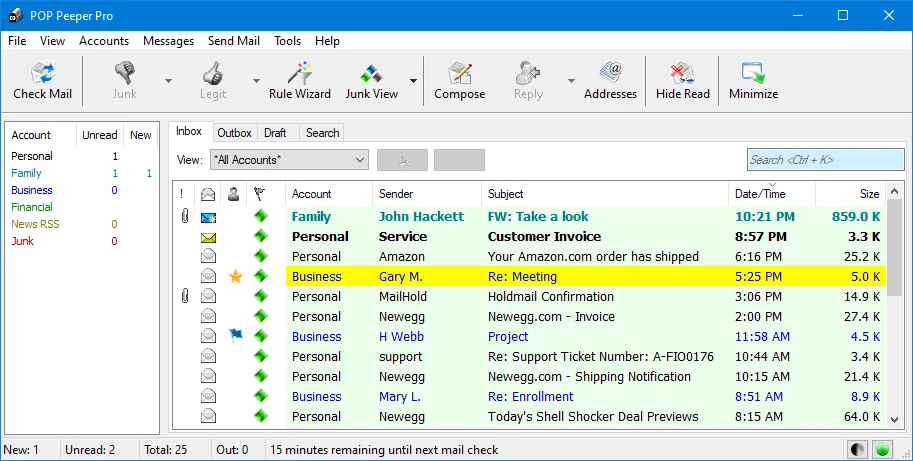
Task: Mark message as Junk with thumbs-down icon
Action: point(124,73)
